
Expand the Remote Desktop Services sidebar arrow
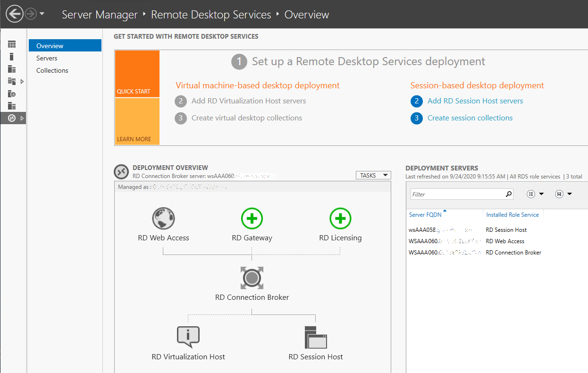[x=22, y=118]
